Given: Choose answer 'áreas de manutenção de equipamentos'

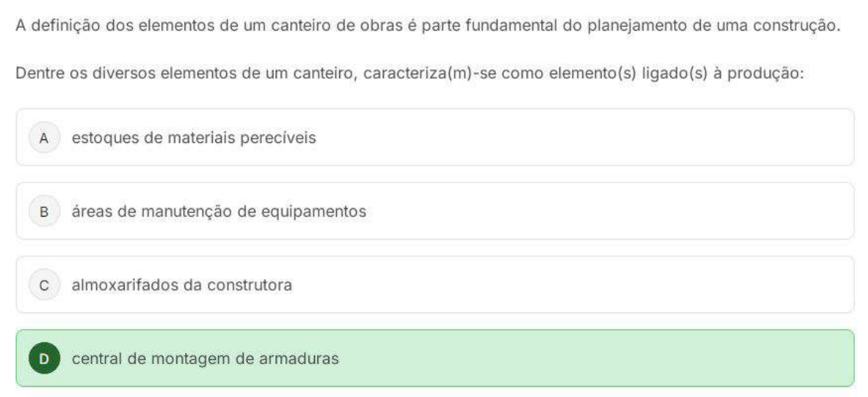Looking at the screenshot, I should coord(219,212).
